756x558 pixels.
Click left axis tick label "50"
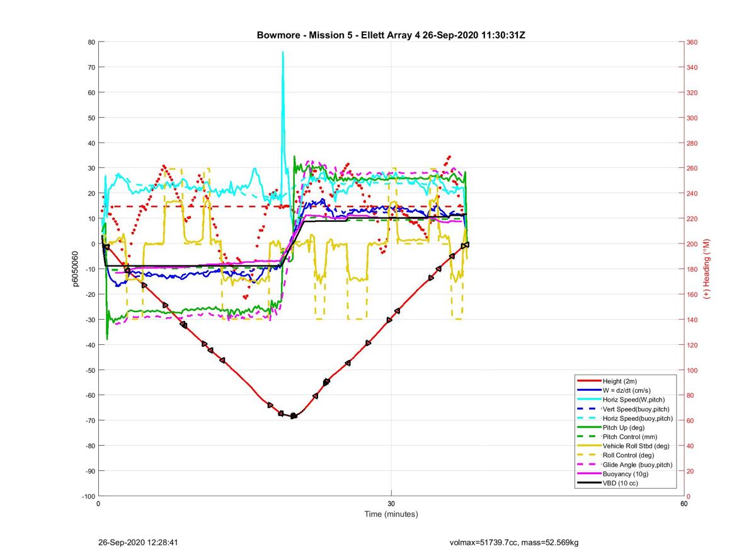coord(91,118)
